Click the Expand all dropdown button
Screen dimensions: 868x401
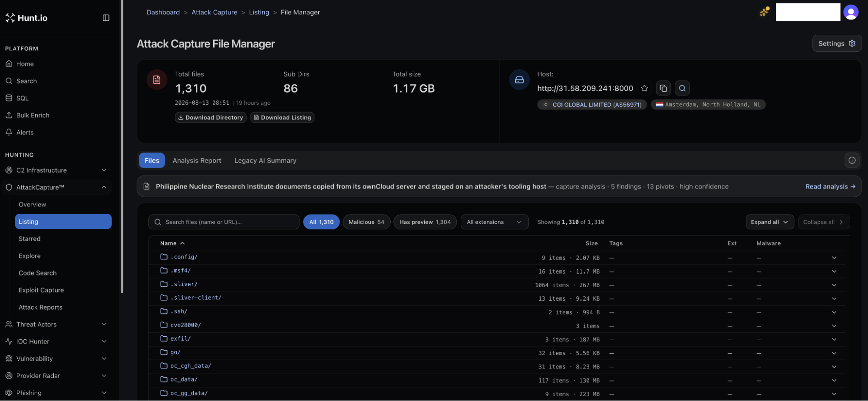[770, 222]
